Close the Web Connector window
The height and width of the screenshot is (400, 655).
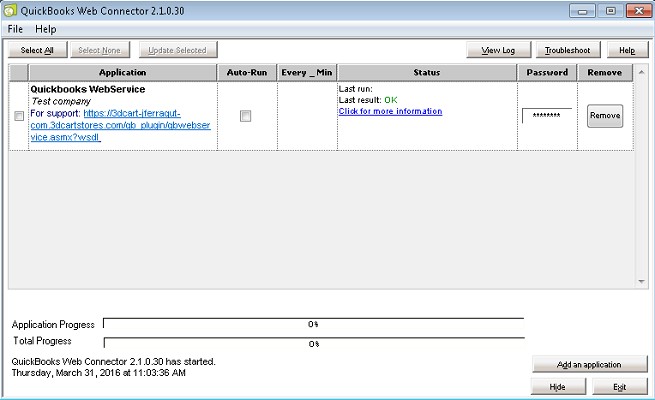pos(639,11)
